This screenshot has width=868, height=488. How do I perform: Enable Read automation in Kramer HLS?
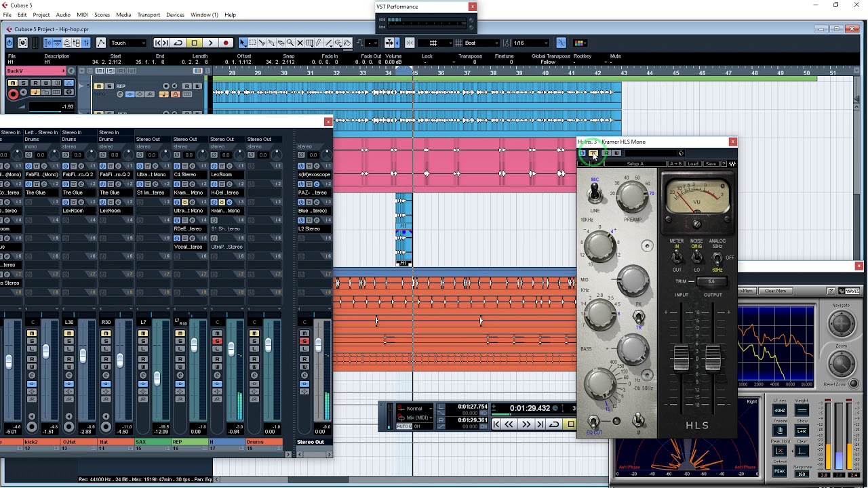pos(605,153)
